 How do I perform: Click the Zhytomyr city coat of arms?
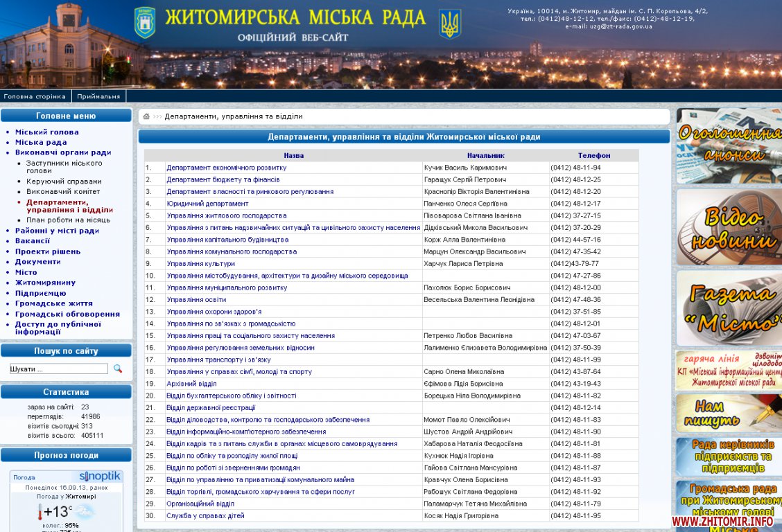pyautogui.click(x=145, y=22)
